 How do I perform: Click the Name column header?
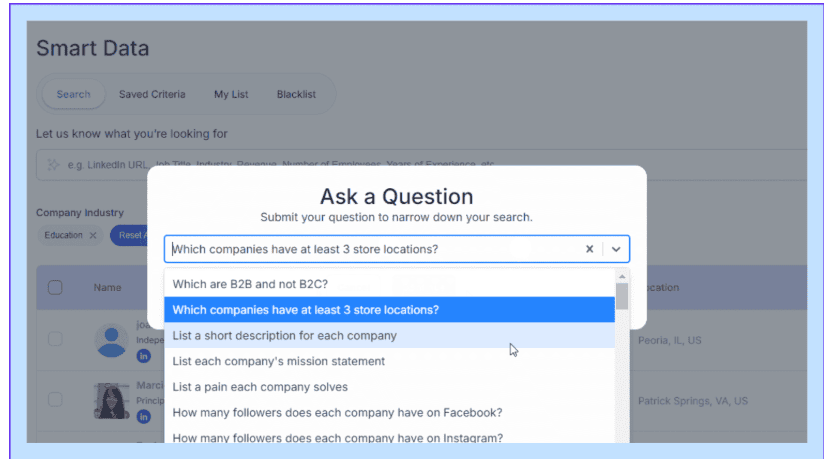click(x=108, y=287)
